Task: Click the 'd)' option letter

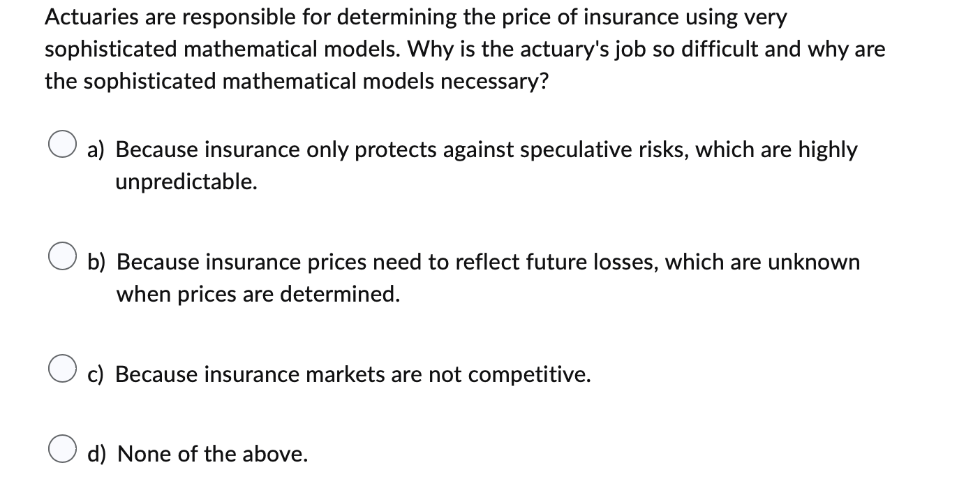Action: coord(97,455)
